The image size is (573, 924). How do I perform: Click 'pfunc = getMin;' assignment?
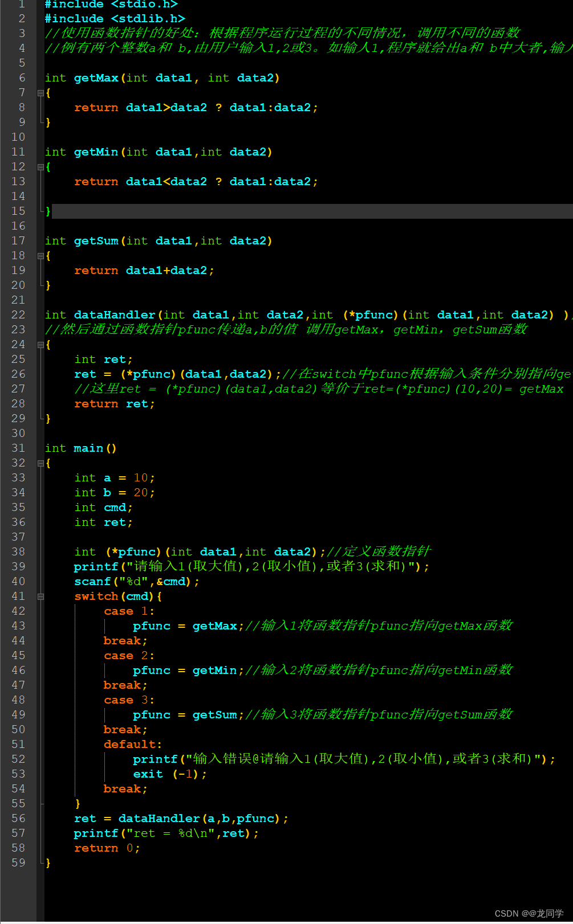pyautogui.click(x=189, y=670)
